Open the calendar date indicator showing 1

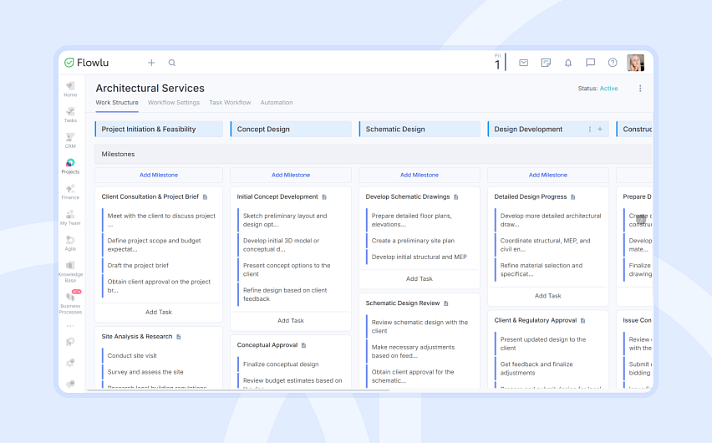[498, 63]
